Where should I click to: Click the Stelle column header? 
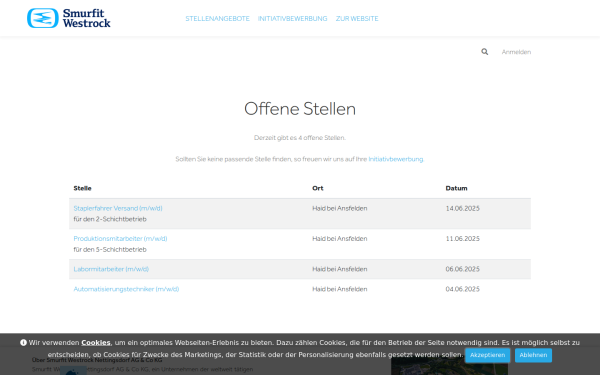click(82, 188)
